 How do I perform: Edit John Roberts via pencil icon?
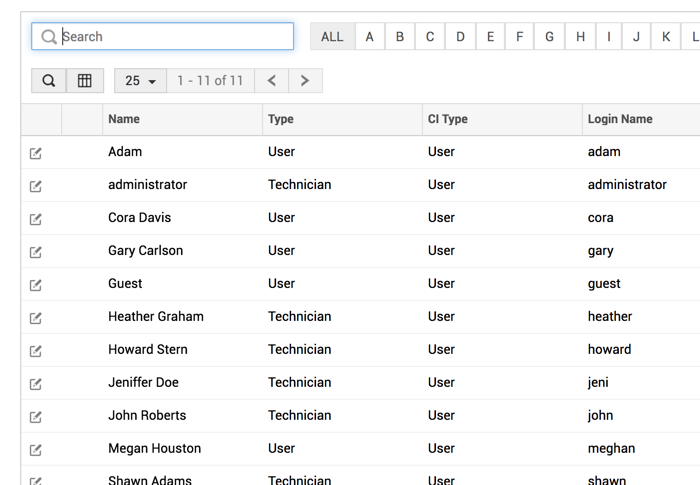pos(36,417)
